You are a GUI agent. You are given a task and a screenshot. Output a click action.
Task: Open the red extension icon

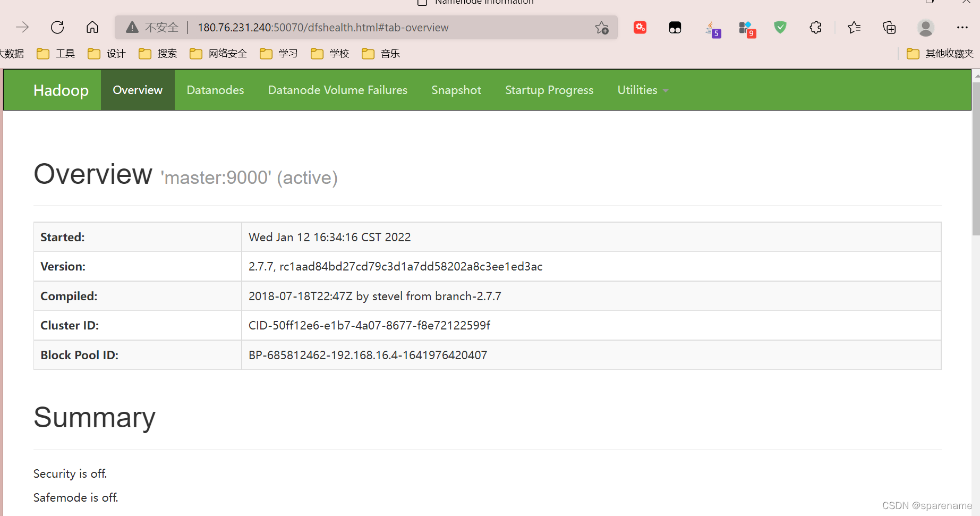pyautogui.click(x=640, y=27)
